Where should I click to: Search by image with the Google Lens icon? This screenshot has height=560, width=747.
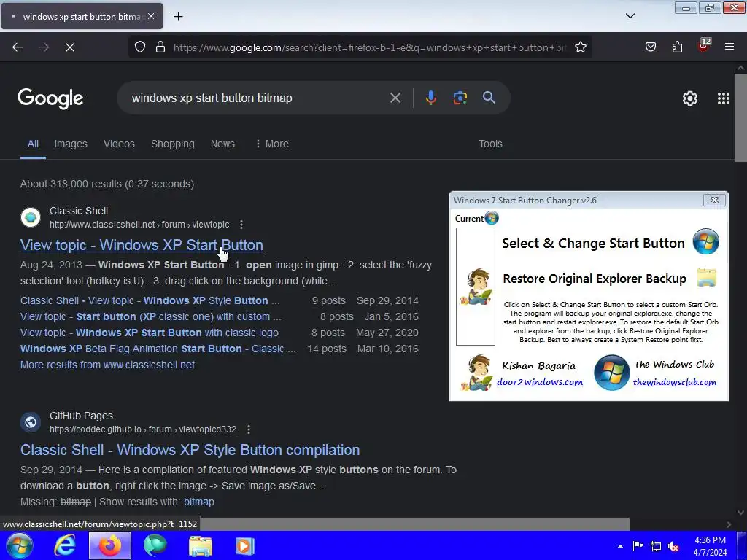pyautogui.click(x=460, y=98)
